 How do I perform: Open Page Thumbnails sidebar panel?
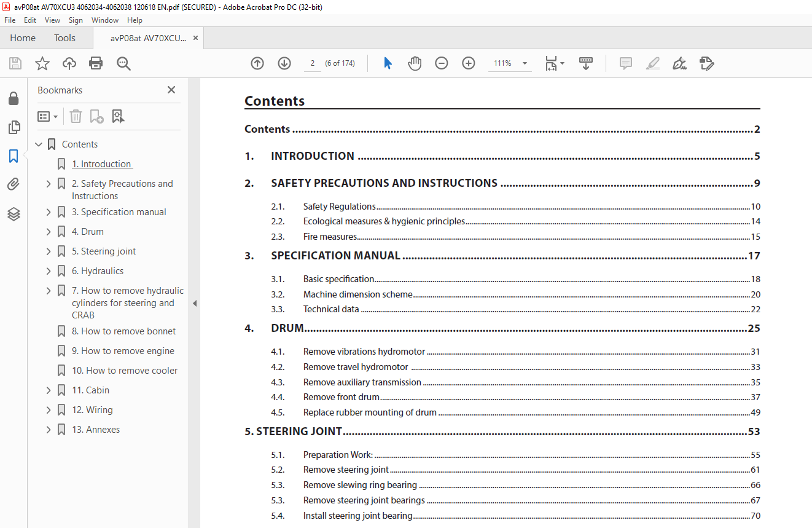(14, 127)
